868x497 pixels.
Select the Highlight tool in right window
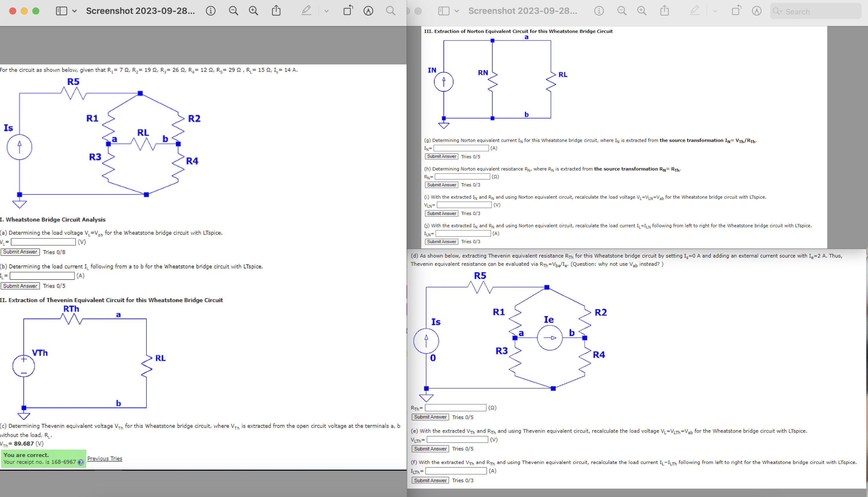(x=756, y=11)
